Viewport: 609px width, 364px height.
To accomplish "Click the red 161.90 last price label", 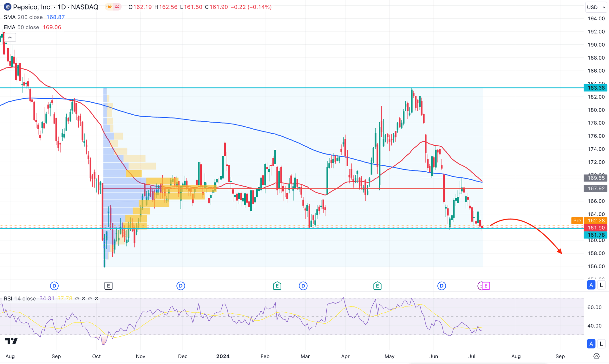I will click(596, 228).
